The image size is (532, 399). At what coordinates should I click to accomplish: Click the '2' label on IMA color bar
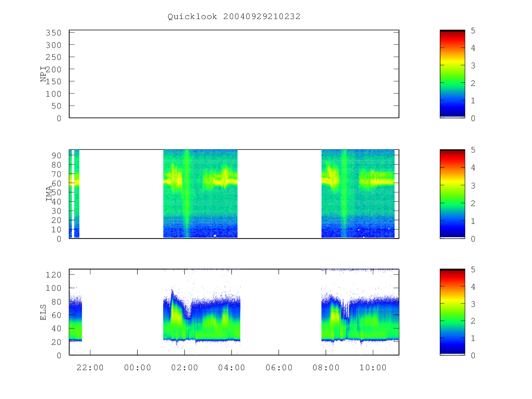click(473, 203)
